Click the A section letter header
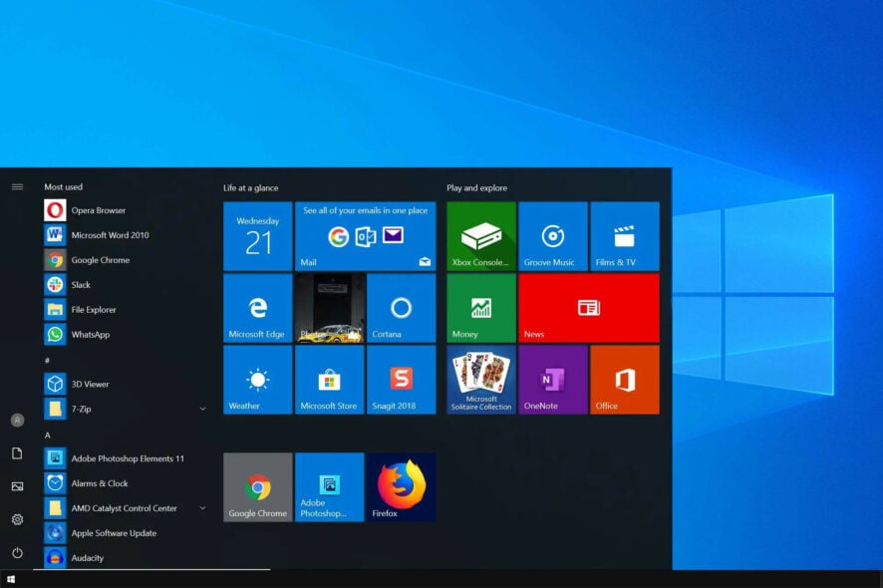The height and width of the screenshot is (588, 883). click(47, 436)
